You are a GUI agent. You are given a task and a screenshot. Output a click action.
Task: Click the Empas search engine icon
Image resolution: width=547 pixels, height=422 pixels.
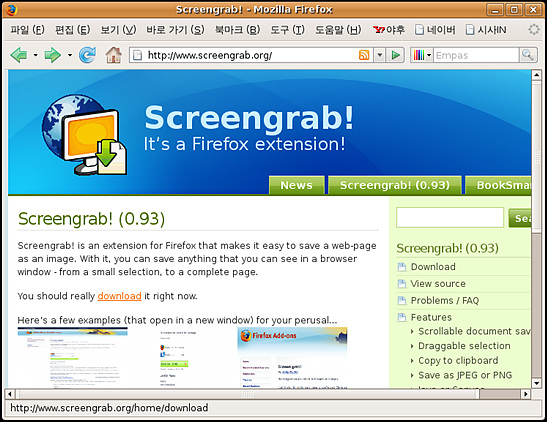tap(419, 55)
